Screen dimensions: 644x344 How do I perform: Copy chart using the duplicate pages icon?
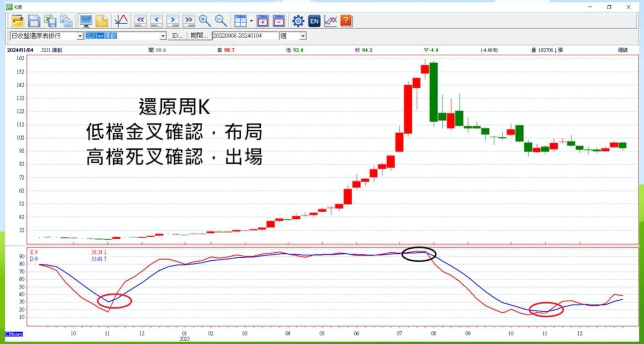click(x=66, y=21)
